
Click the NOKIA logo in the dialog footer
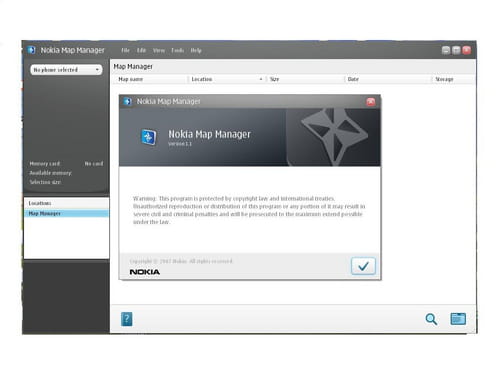tap(145, 272)
